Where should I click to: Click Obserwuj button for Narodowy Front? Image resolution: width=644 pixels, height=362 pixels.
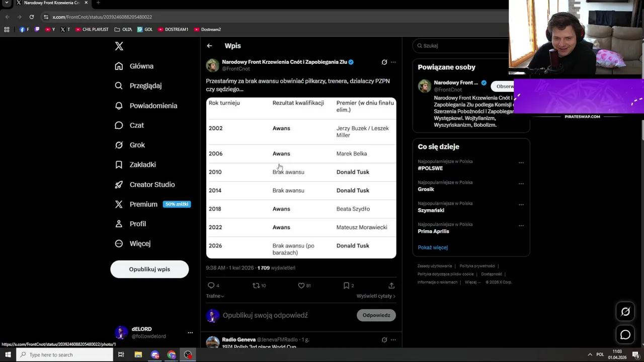click(502, 86)
